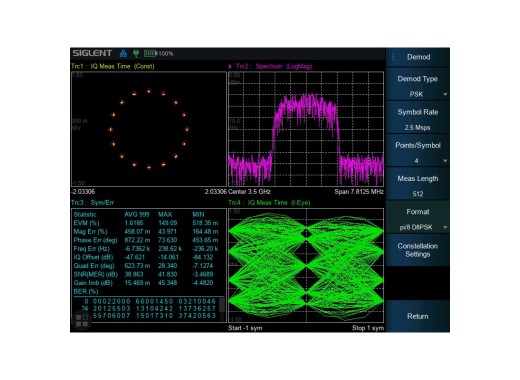Click the Statistic column header

(x=85, y=215)
